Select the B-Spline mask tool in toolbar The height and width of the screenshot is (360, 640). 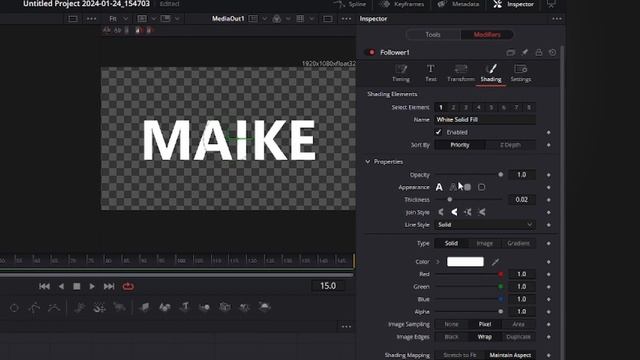point(54,308)
